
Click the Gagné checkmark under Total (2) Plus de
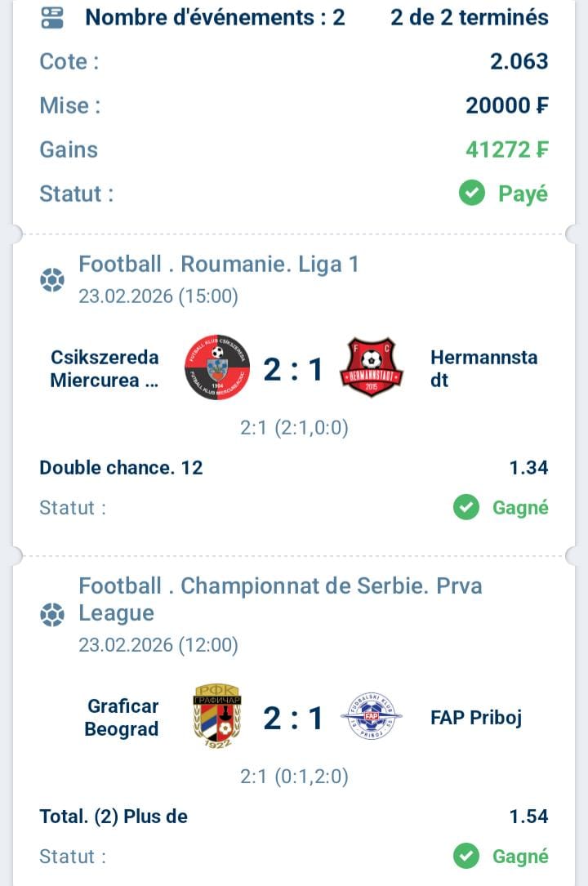point(466,856)
